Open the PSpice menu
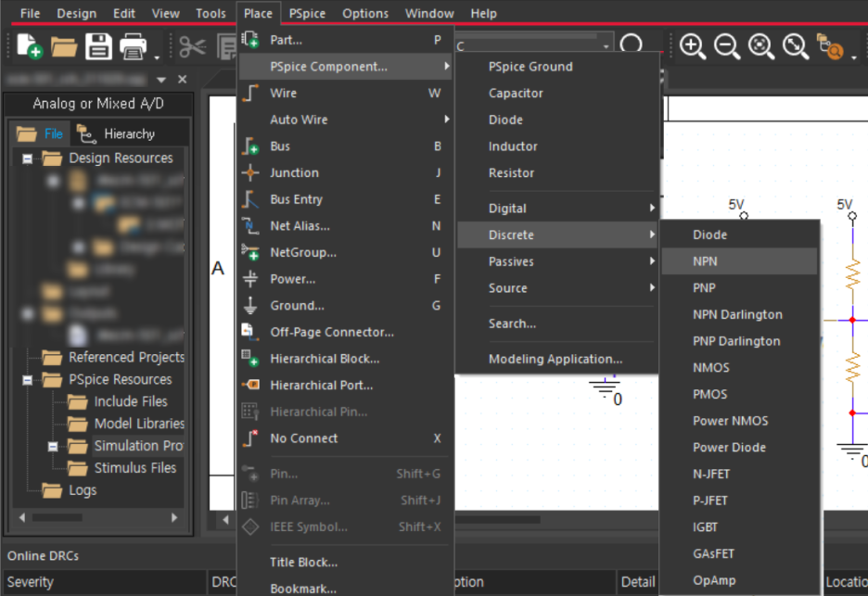868x596 pixels. 307,13
